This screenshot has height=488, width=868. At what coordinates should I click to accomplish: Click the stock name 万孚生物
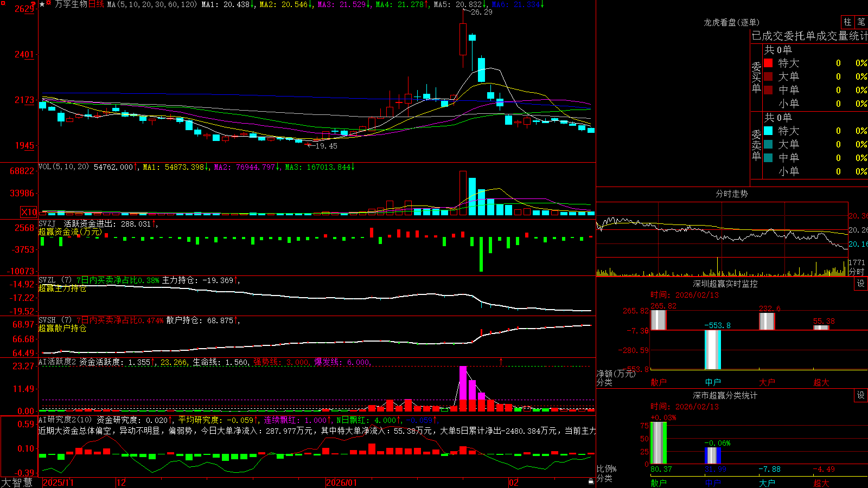71,4
